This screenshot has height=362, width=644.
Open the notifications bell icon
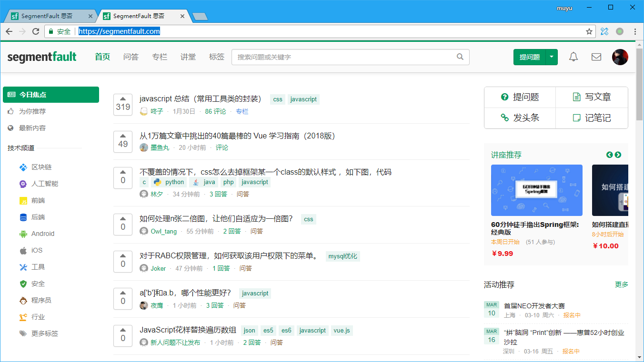tap(574, 57)
